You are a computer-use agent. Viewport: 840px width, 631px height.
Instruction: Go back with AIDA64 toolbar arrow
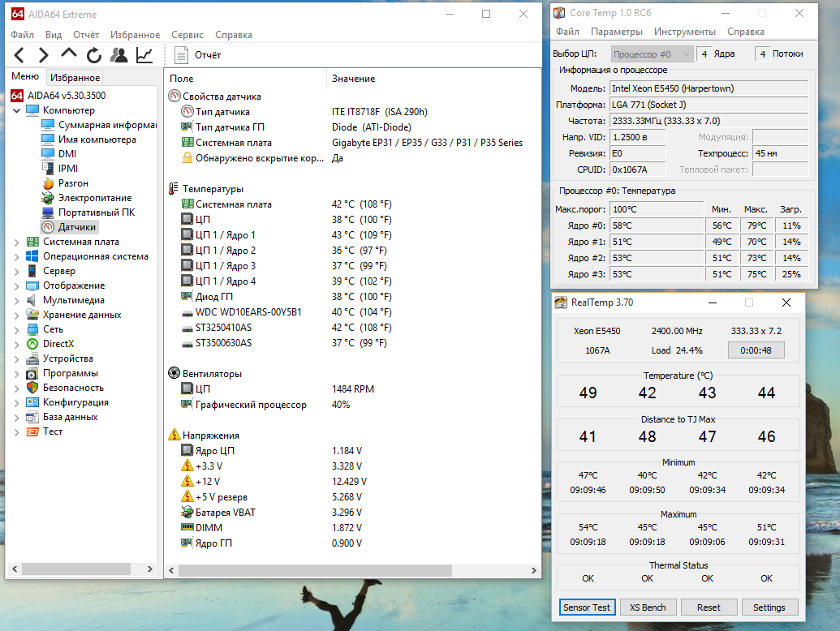[19, 54]
